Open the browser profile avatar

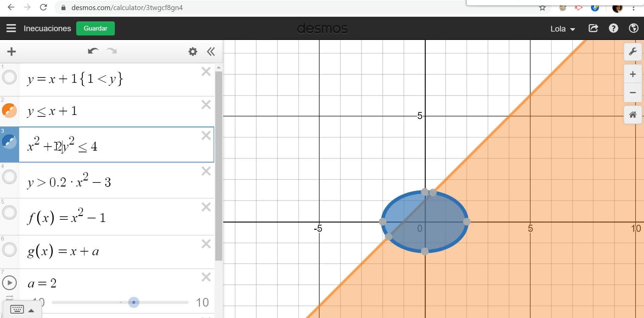[x=617, y=8]
